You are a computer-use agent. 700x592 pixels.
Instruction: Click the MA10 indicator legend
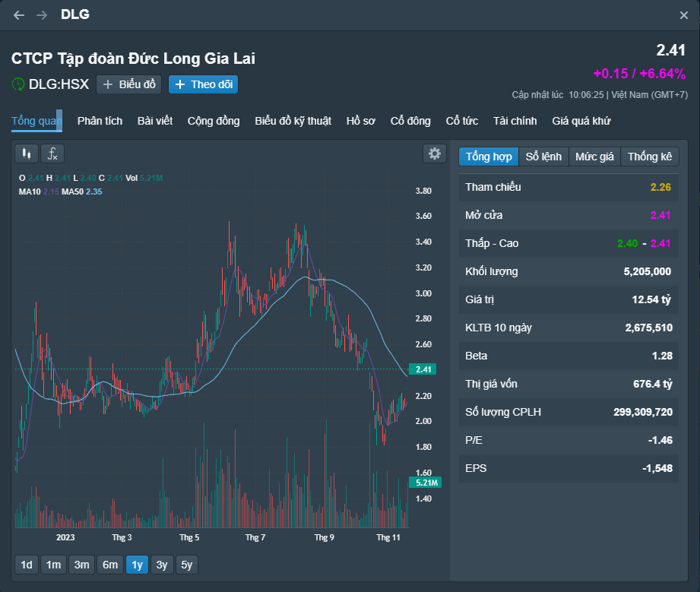point(39,192)
